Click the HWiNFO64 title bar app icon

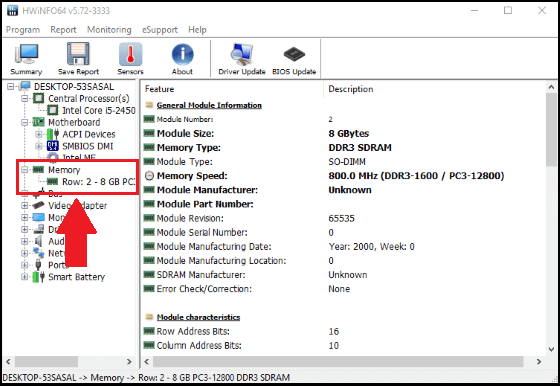pyautogui.click(x=12, y=10)
